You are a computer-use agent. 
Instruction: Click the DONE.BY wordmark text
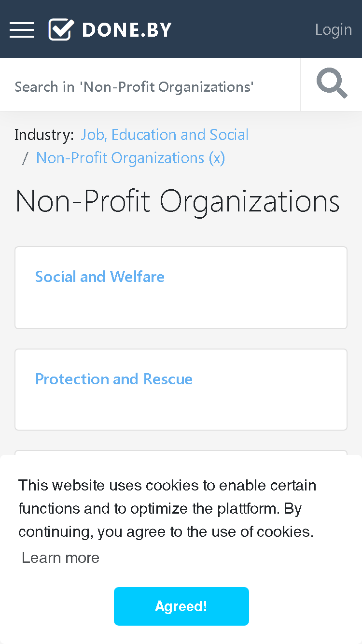pos(127,30)
